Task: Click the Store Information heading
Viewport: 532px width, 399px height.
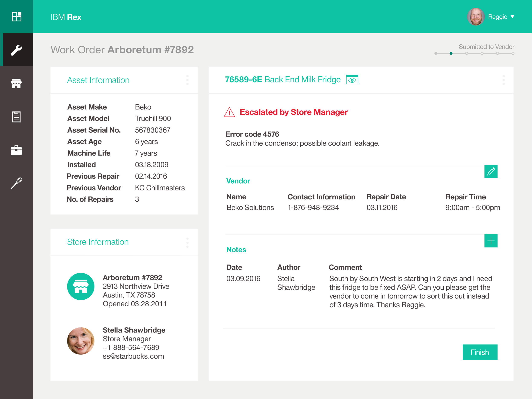Action: click(98, 242)
